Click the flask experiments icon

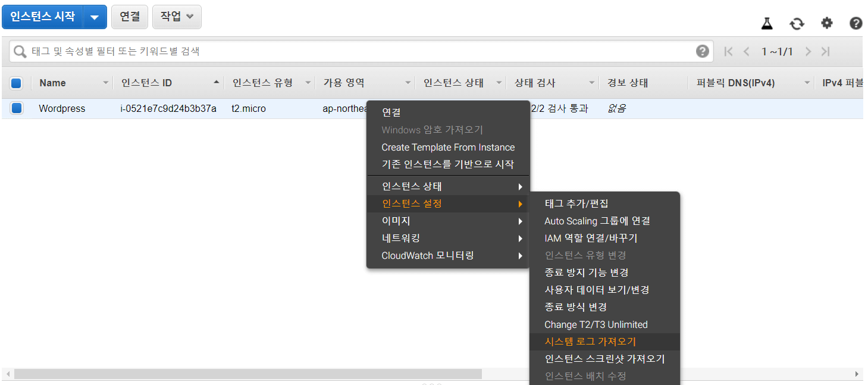point(767,23)
